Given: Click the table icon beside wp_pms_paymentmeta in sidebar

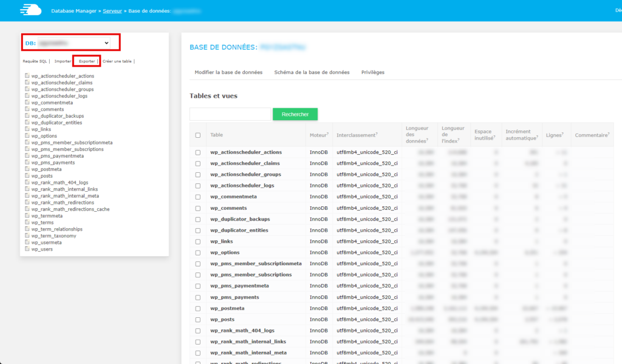Looking at the screenshot, I should [27, 156].
